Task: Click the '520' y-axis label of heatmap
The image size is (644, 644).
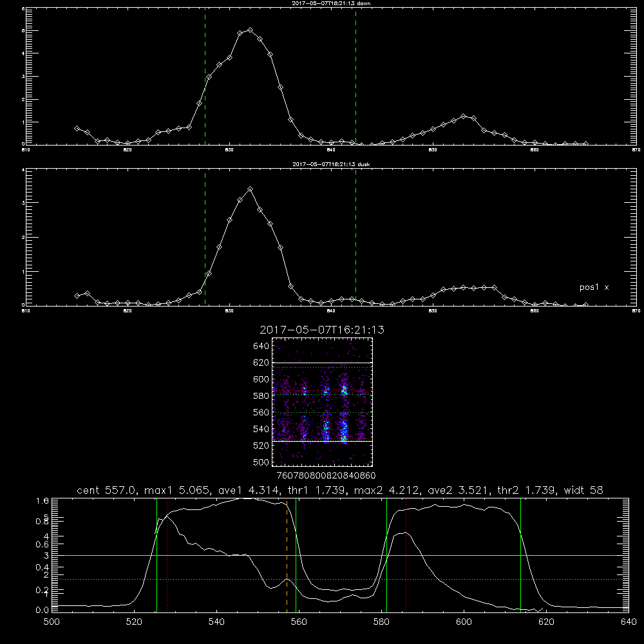Action: tap(261, 446)
